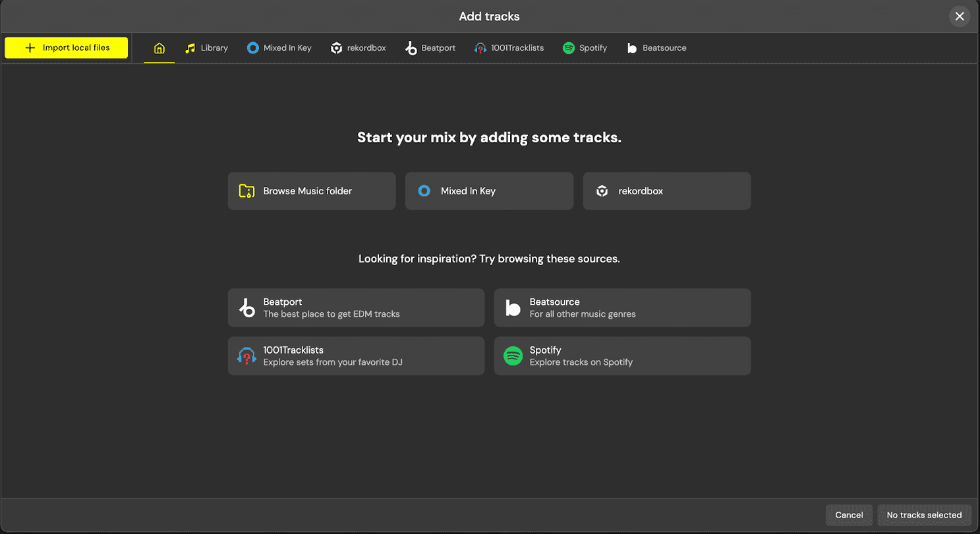The width and height of the screenshot is (980, 534).
Task: Click the Beatport logo in the sources list
Action: tap(247, 307)
